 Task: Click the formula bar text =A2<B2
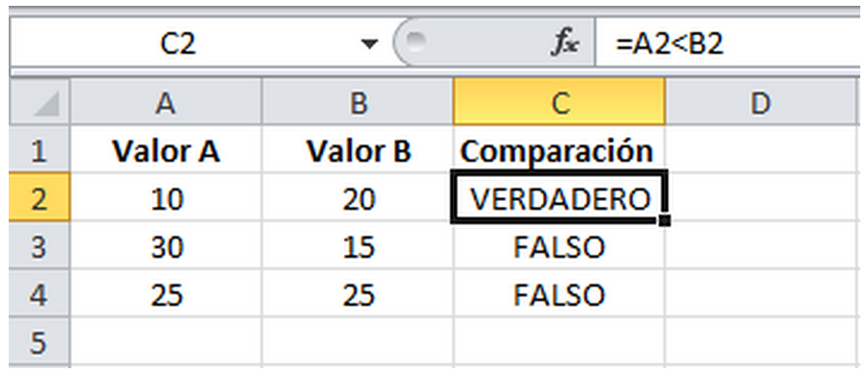click(x=670, y=44)
